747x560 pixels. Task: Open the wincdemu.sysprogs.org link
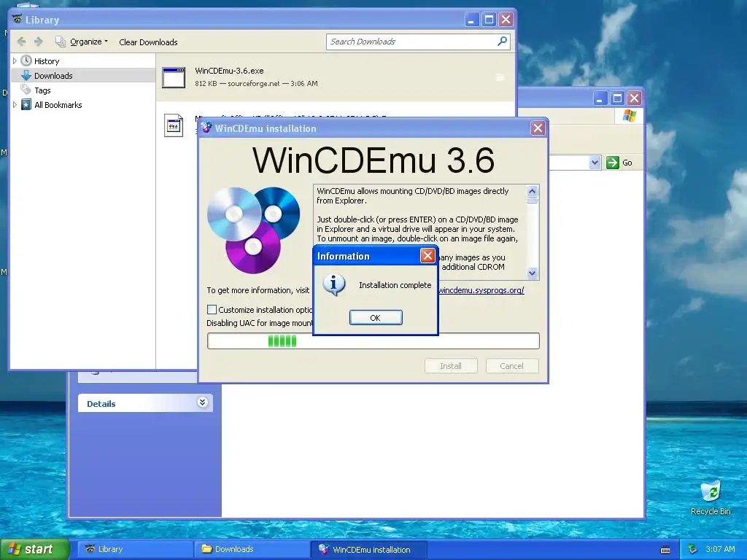click(x=481, y=290)
